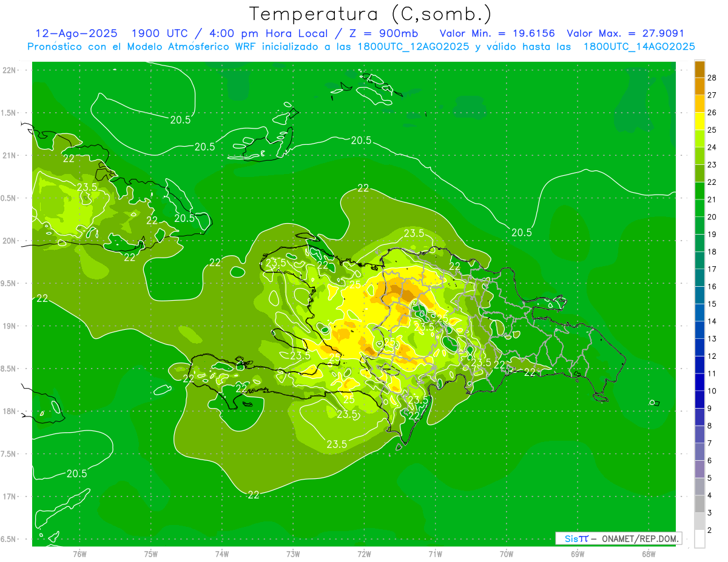
Task: Click the '74W' longitude axis label
Action: (222, 554)
